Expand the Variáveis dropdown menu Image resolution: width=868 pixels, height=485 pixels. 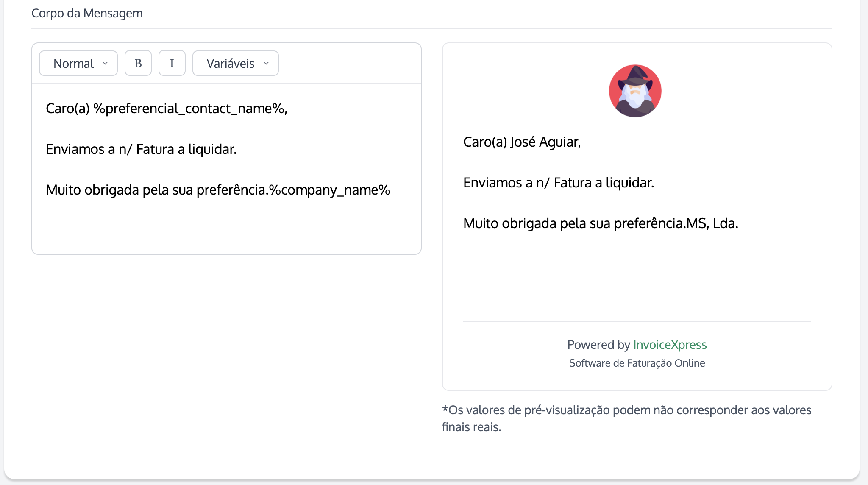point(235,63)
